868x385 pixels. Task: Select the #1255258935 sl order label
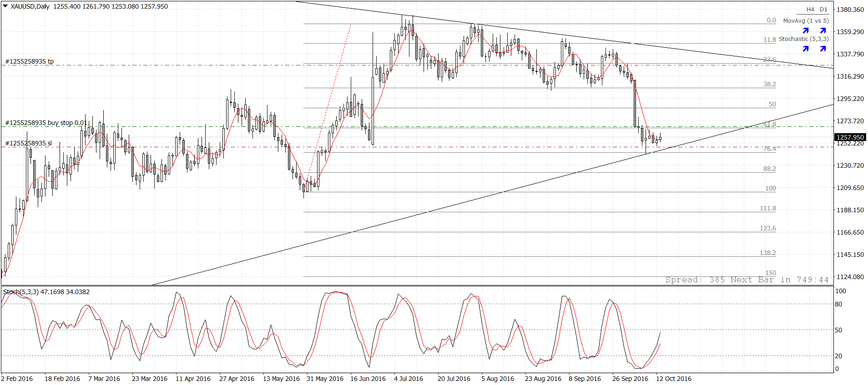click(x=28, y=143)
